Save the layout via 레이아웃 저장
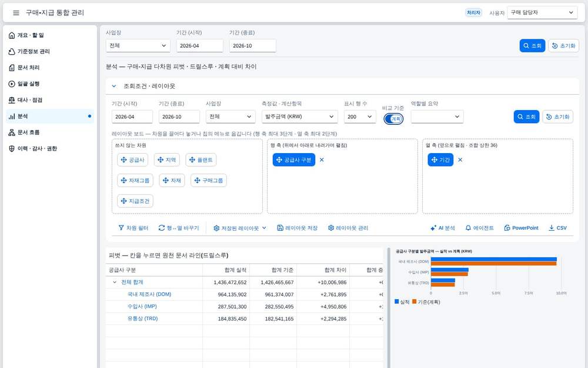Viewport: 588px width, 368px height. click(298, 228)
